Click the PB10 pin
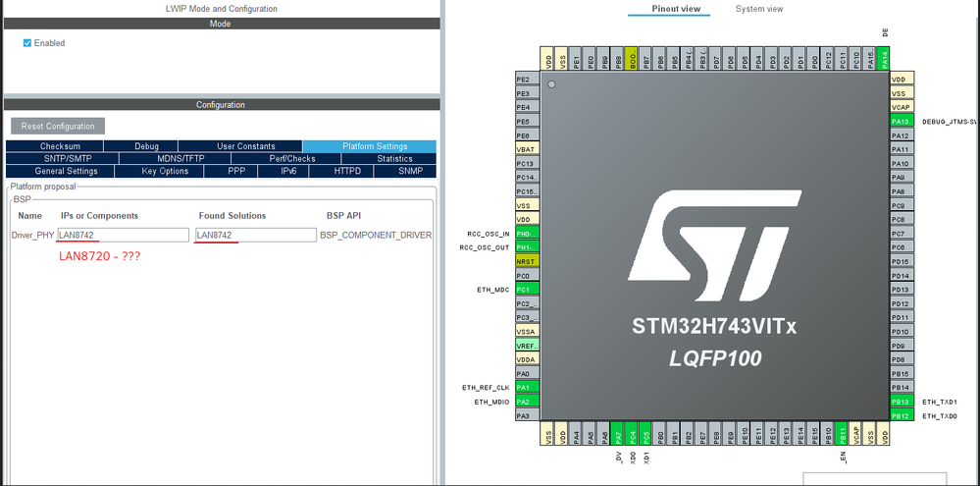The image size is (980, 486). coord(828,433)
